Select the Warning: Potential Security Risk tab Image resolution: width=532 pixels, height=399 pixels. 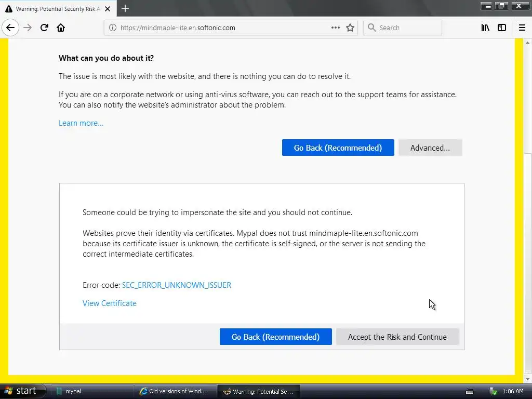tap(58, 9)
